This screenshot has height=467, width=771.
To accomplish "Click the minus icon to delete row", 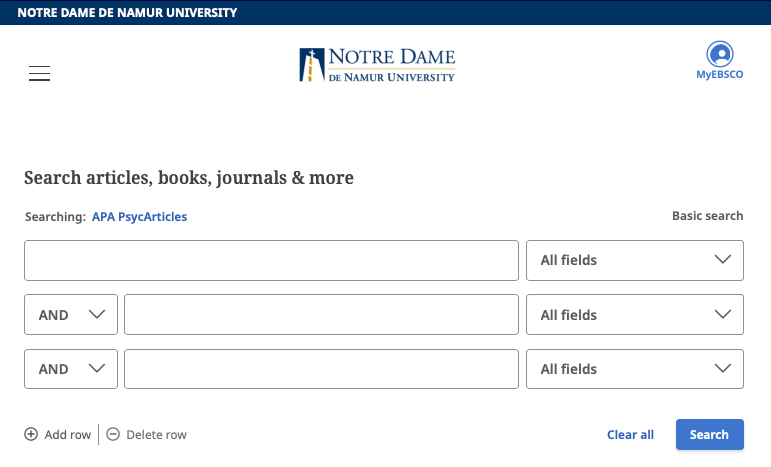I will [x=113, y=434].
